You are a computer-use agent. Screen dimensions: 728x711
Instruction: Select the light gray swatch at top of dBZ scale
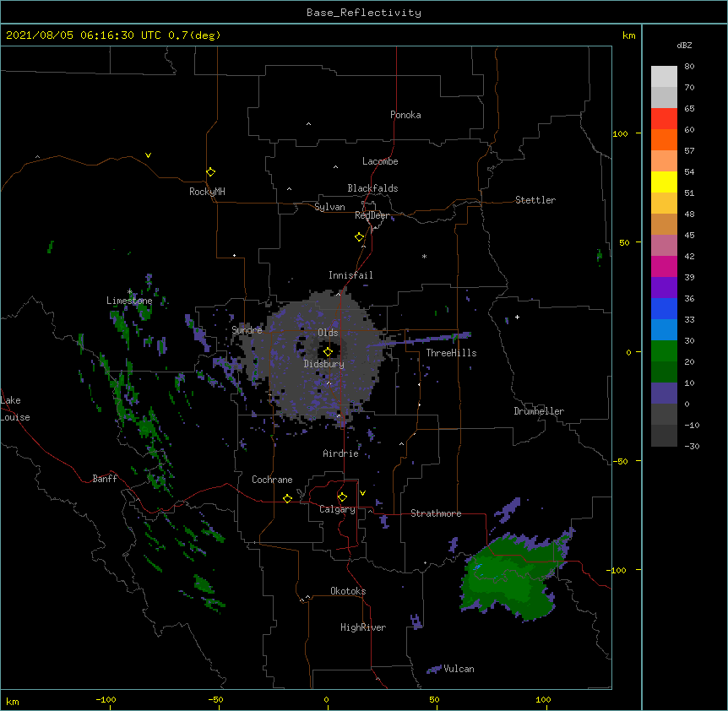[x=664, y=77]
